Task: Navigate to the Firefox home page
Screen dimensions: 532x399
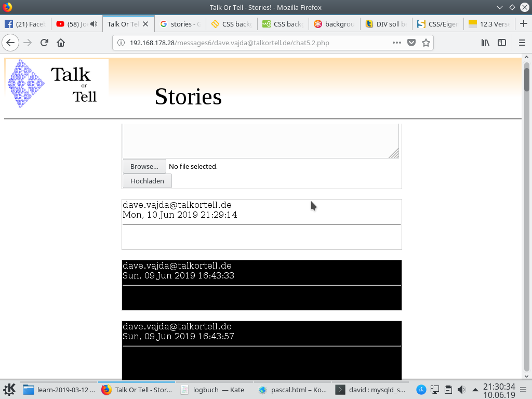Action: pyautogui.click(x=61, y=43)
